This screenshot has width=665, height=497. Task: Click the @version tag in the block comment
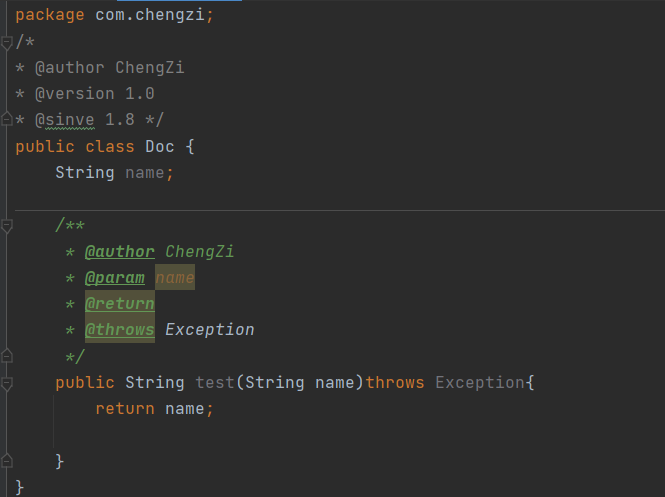point(75,94)
